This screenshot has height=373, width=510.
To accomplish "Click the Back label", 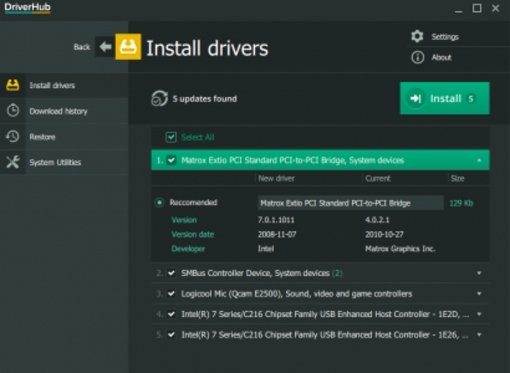I will pyautogui.click(x=82, y=47).
